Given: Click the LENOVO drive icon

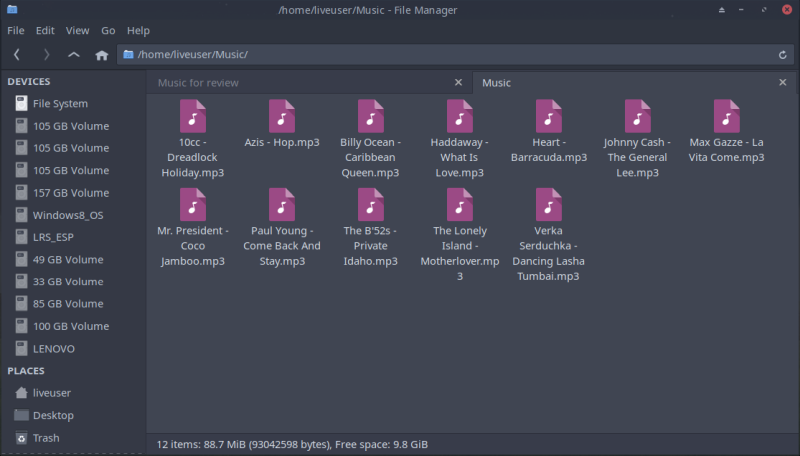Looking at the screenshot, I should tap(21, 348).
